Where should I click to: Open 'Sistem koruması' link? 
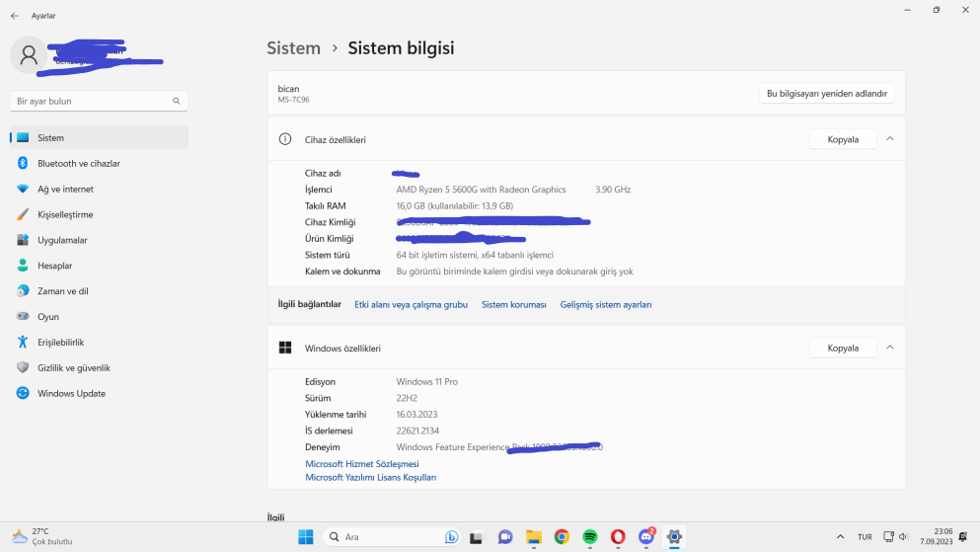(514, 304)
